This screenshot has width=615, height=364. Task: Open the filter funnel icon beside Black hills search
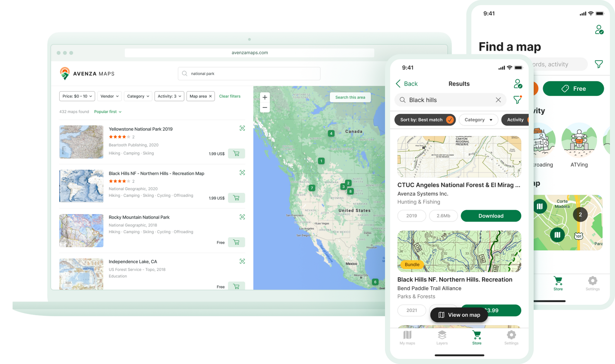(517, 100)
